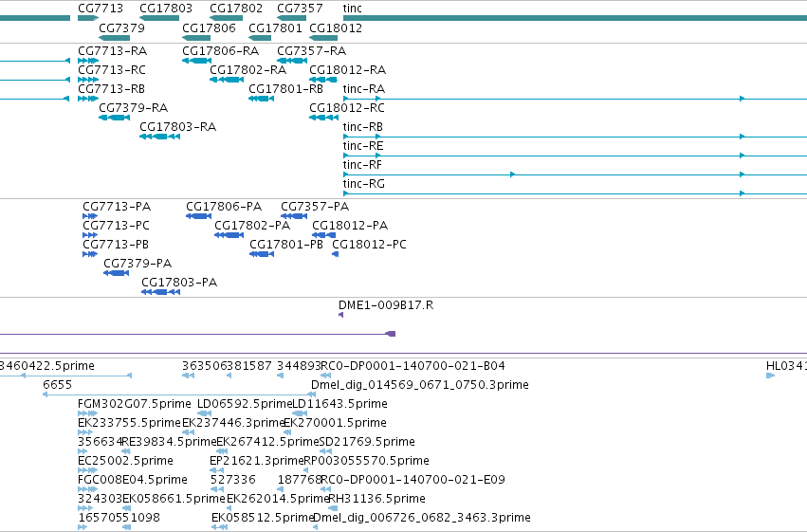This screenshot has width=807, height=532.
Task: Open transcript CG17802-RA label
Action: tap(248, 70)
